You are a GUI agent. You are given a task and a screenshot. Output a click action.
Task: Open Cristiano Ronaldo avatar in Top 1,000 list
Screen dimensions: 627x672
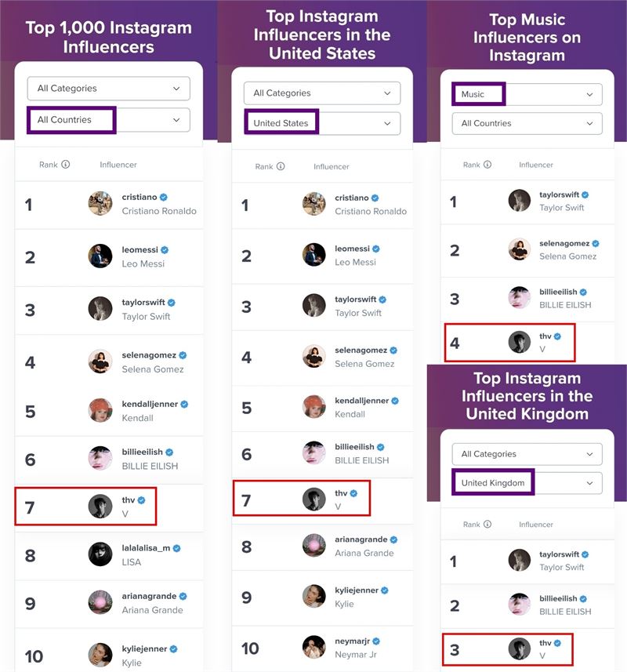[100, 204]
